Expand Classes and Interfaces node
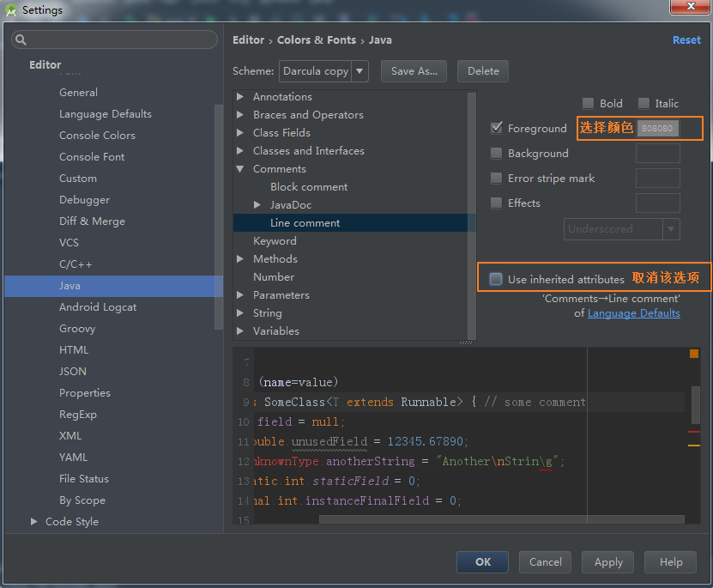 click(x=240, y=150)
